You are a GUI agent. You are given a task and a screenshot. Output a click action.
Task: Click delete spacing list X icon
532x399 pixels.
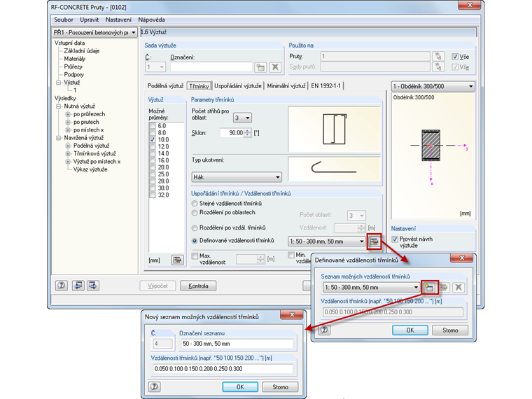pyautogui.click(x=458, y=288)
